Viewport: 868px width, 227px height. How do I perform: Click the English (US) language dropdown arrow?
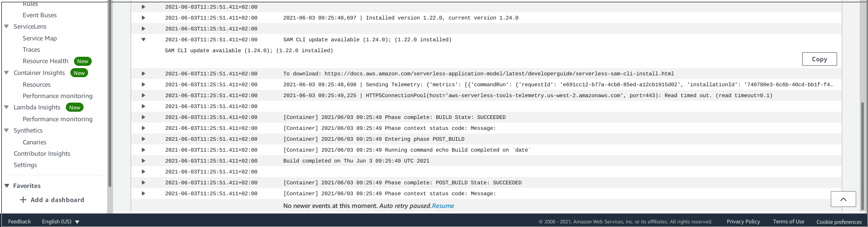click(x=77, y=222)
